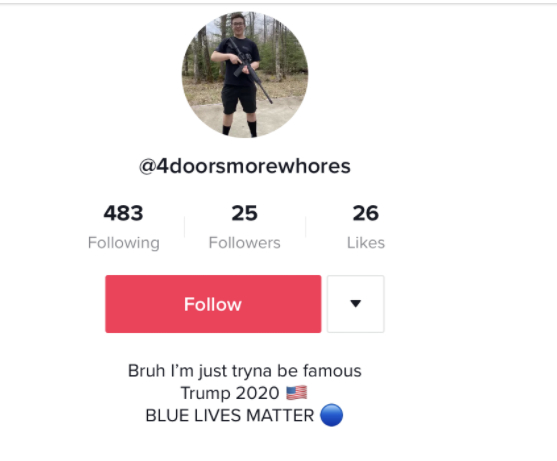The width and height of the screenshot is (557, 461).
Task: Click the 'Trump 2020' bio text
Action: [230, 393]
